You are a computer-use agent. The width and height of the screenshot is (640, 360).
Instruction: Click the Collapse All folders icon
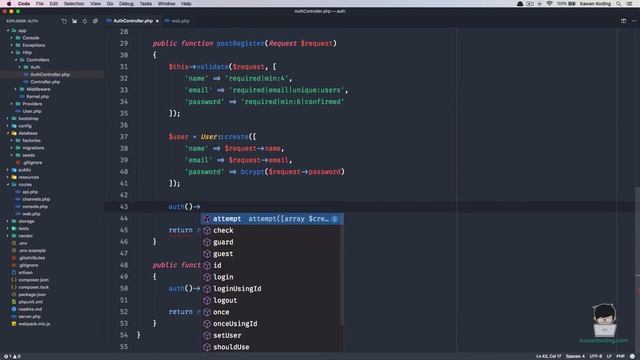point(95,21)
